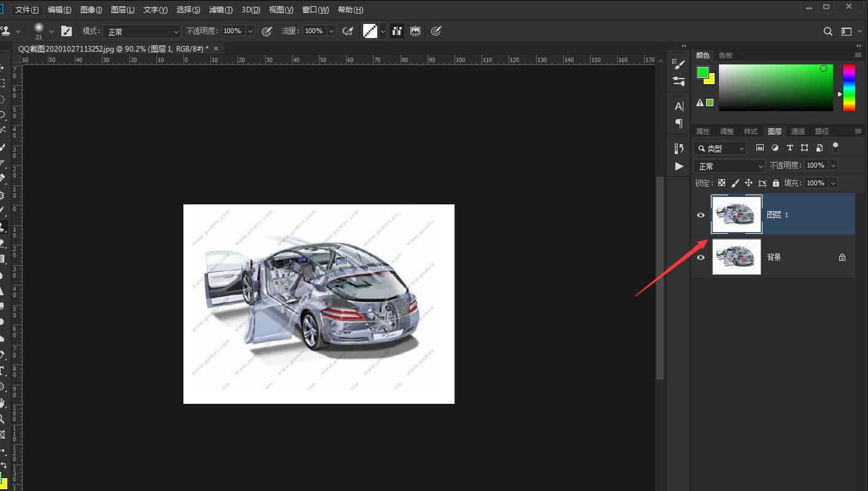868x491 pixels.
Task: Open the brush settings panel toggle icon
Action: [x=67, y=31]
